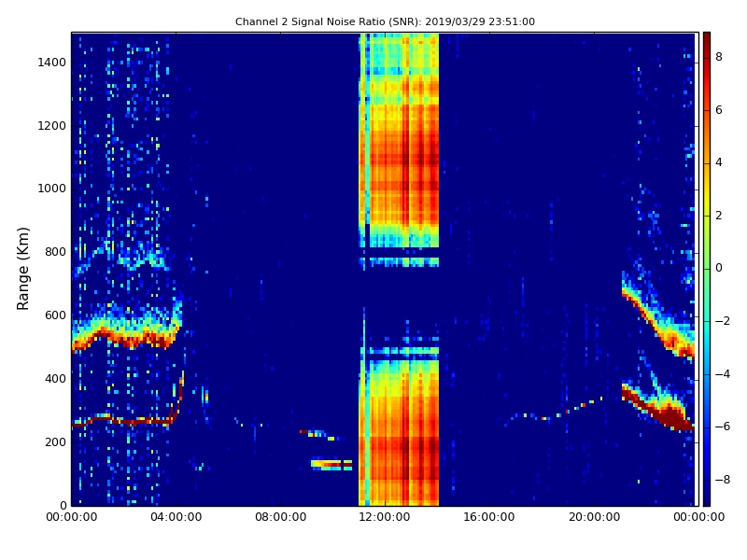Image resolution: width=747 pixels, height=560 pixels.
Task: Click the 12:00:00 time axis label
Action: [x=385, y=517]
